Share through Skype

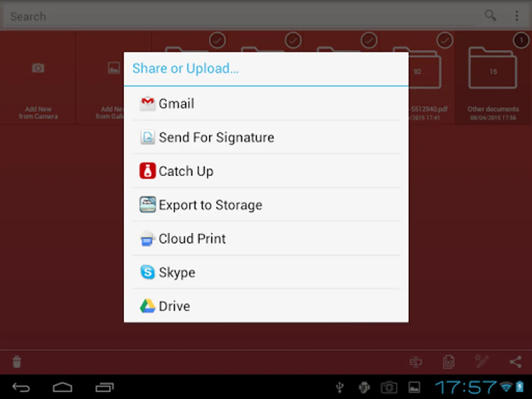[266, 272]
